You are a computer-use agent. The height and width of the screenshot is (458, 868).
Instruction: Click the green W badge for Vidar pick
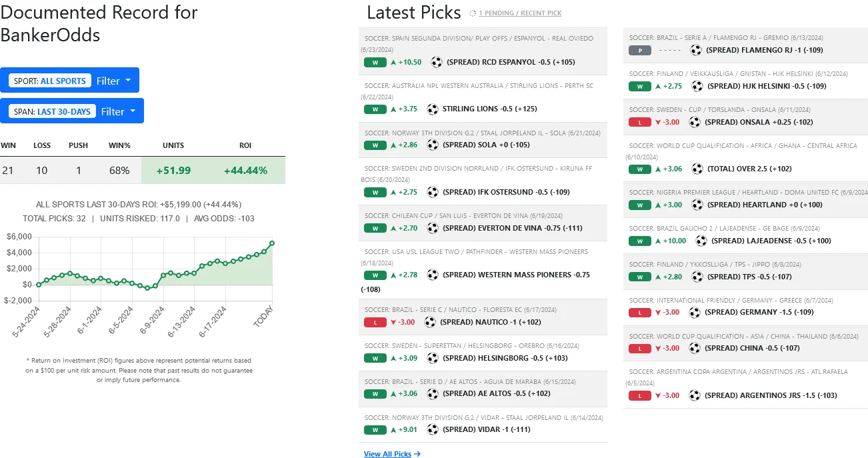[375, 429]
